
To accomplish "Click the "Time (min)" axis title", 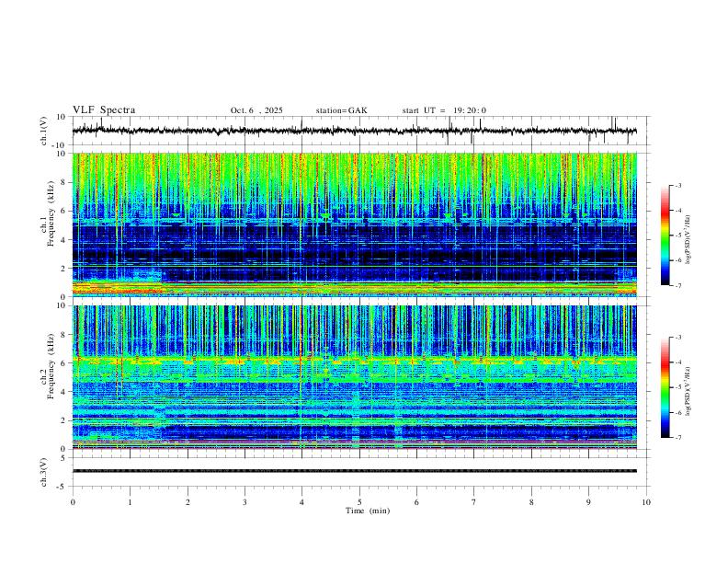I will point(368,511).
